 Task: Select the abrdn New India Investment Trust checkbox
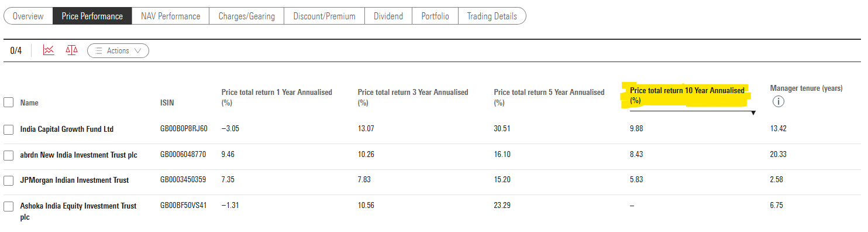[8, 155]
